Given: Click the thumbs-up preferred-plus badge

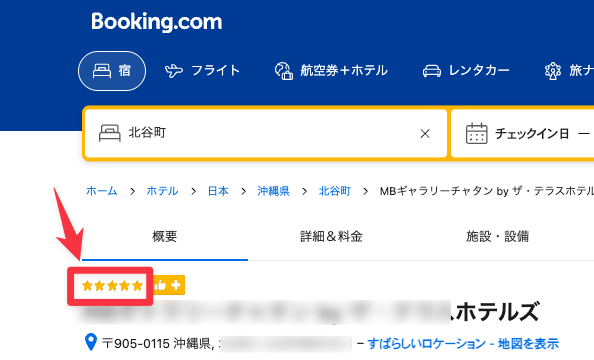Looking at the screenshot, I should pyautogui.click(x=169, y=285).
